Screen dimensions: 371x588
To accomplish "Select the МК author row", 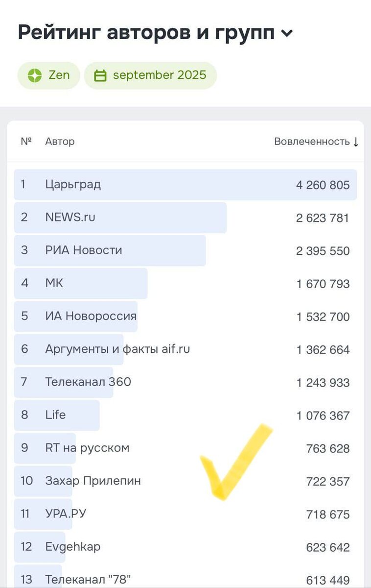I will [x=185, y=283].
